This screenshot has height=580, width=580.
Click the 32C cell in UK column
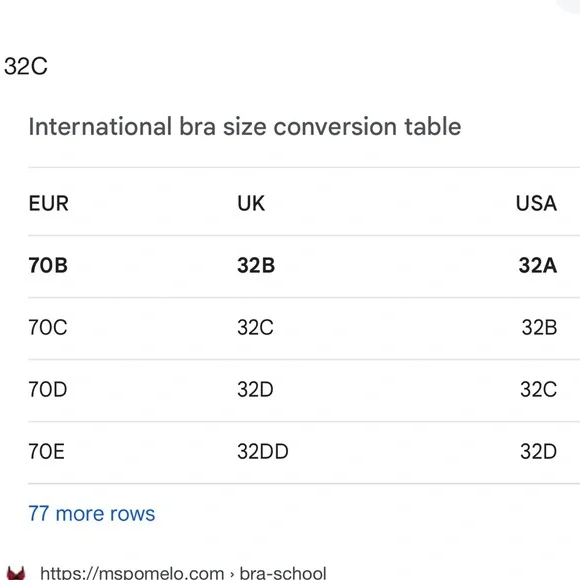click(255, 327)
